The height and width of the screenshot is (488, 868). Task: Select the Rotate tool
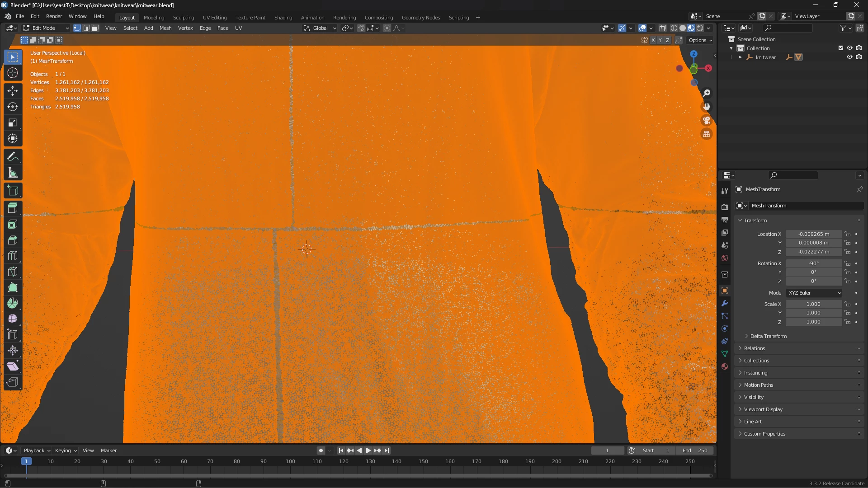13,107
